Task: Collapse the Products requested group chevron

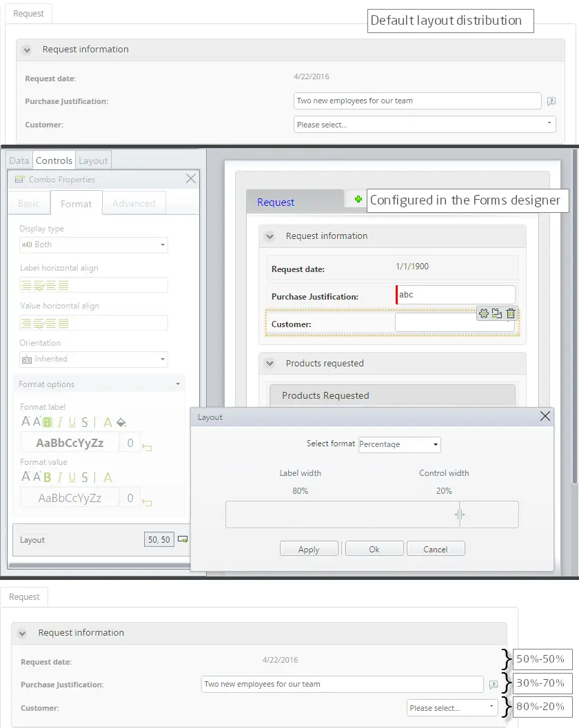Action: [270, 363]
